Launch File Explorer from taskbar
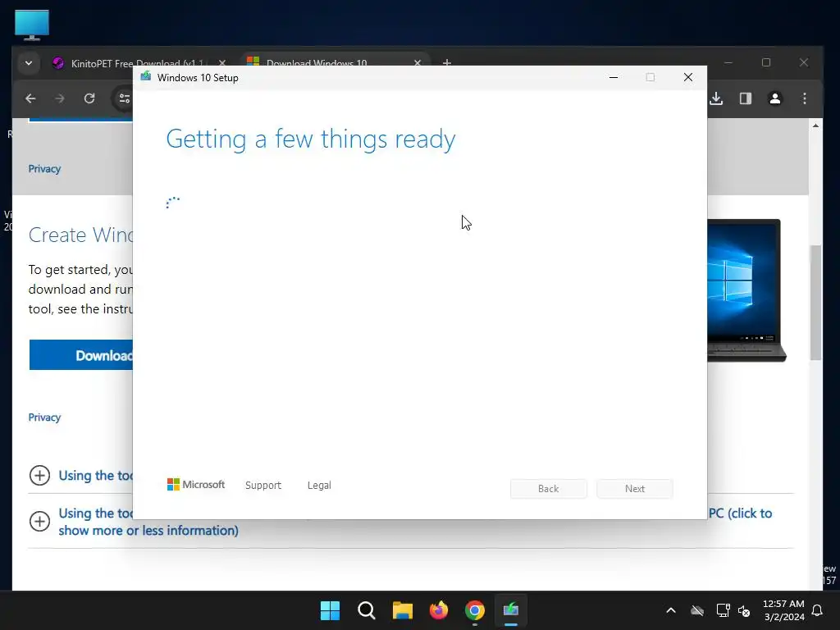 [402, 610]
